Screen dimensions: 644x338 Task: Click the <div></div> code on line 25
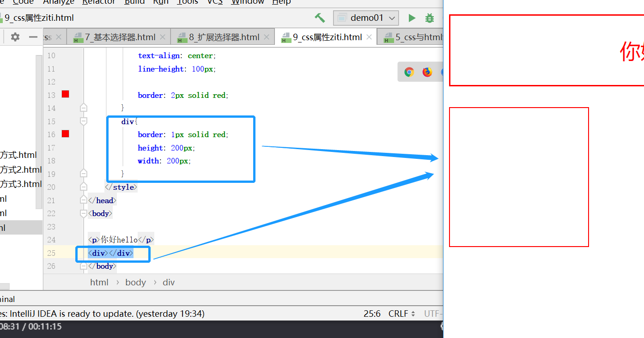(111, 253)
